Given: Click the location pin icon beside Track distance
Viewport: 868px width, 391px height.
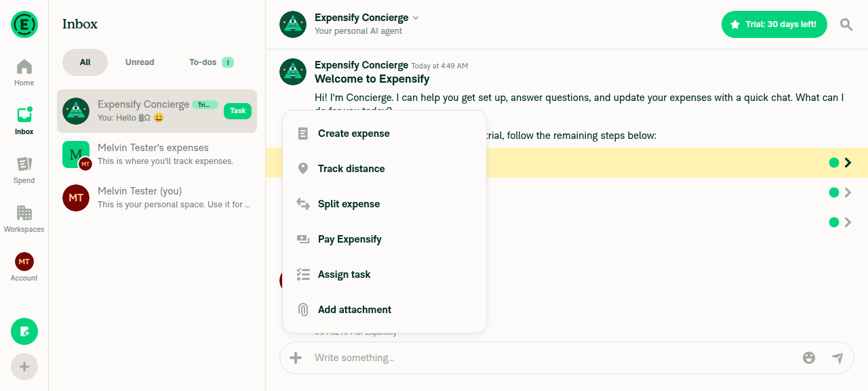Looking at the screenshot, I should (x=303, y=169).
